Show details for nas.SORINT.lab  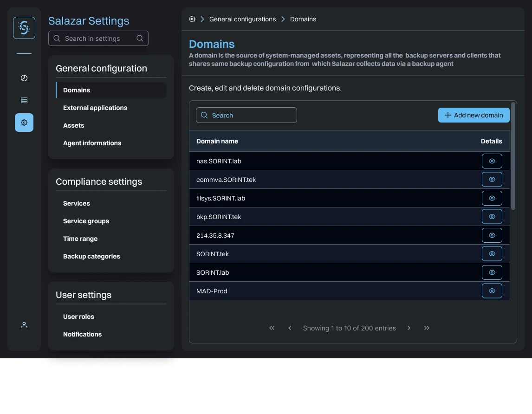(492, 161)
